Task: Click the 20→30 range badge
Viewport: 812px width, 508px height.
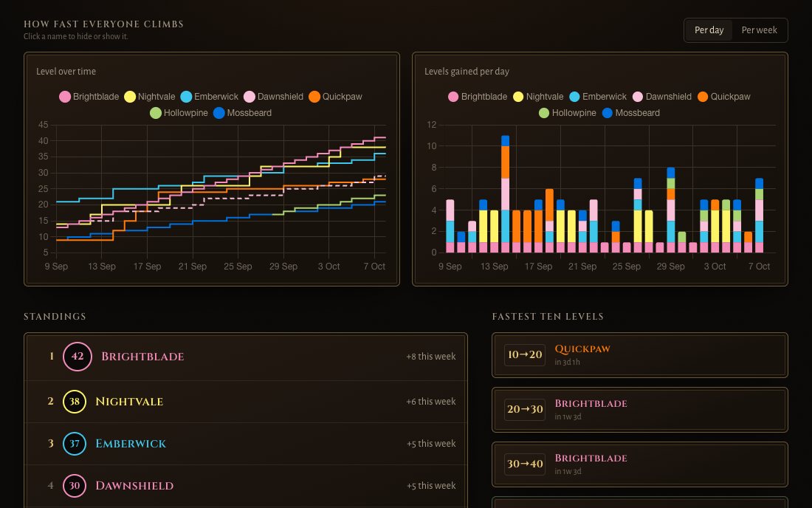Action: click(525, 410)
